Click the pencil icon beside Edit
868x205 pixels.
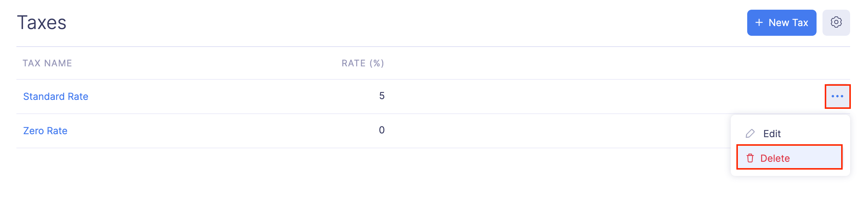[x=750, y=133]
